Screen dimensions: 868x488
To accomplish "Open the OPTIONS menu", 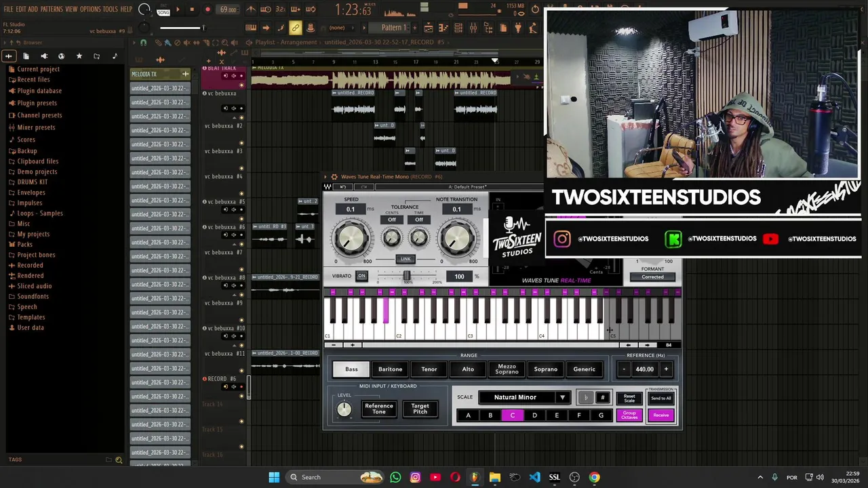I will (90, 9).
